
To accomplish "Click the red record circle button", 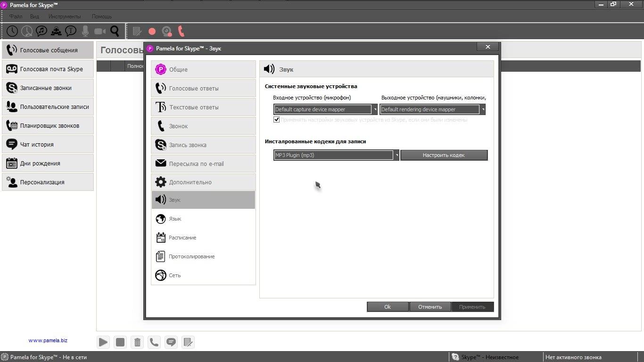I will (x=152, y=32).
